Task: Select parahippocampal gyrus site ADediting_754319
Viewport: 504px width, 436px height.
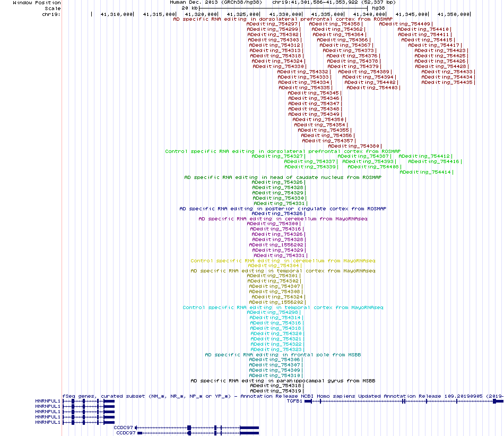Action: (277, 391)
